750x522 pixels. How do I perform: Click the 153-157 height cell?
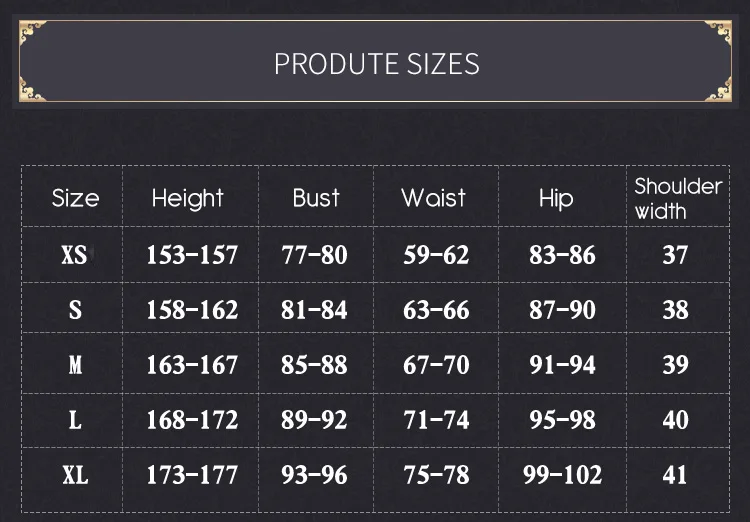(x=192, y=255)
